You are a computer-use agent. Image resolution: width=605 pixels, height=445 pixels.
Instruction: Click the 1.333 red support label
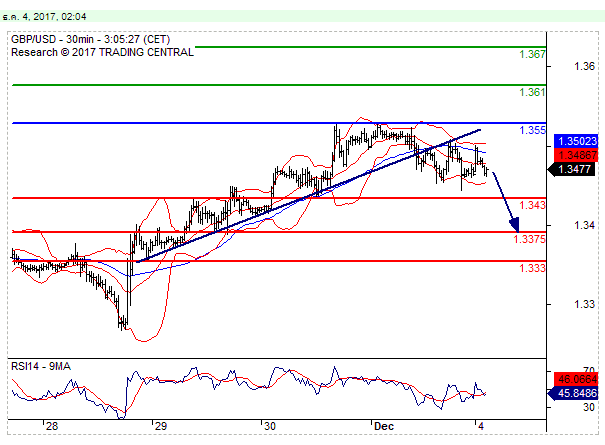tap(533, 268)
